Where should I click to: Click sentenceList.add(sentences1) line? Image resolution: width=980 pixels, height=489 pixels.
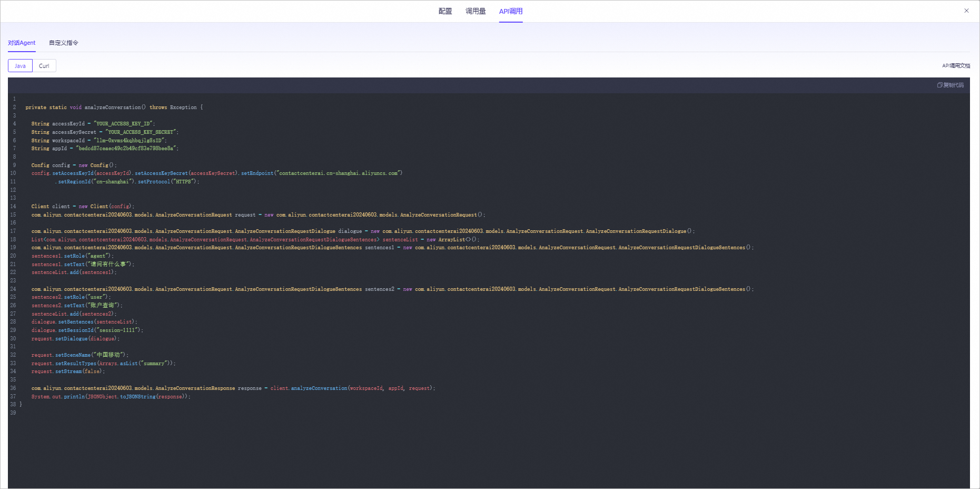74,272
